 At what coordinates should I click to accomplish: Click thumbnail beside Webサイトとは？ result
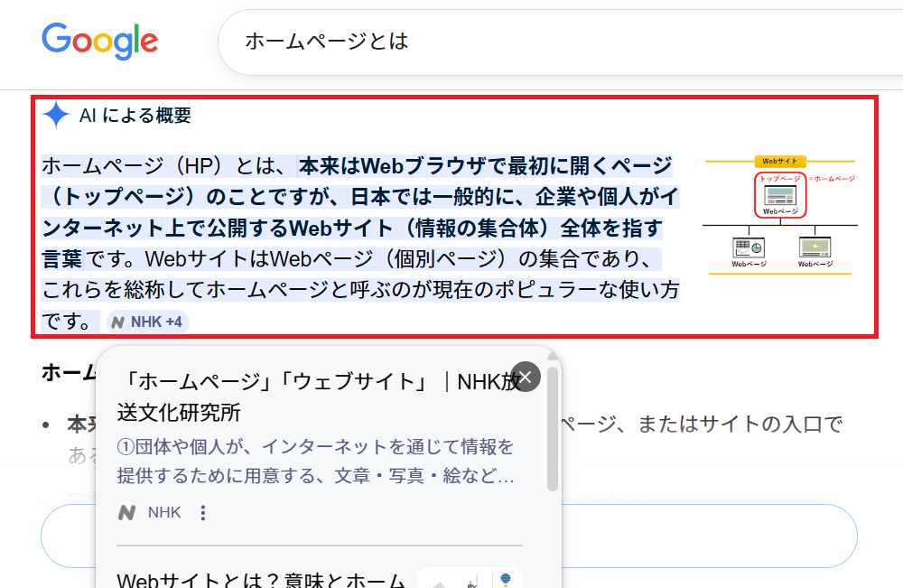pos(470,579)
